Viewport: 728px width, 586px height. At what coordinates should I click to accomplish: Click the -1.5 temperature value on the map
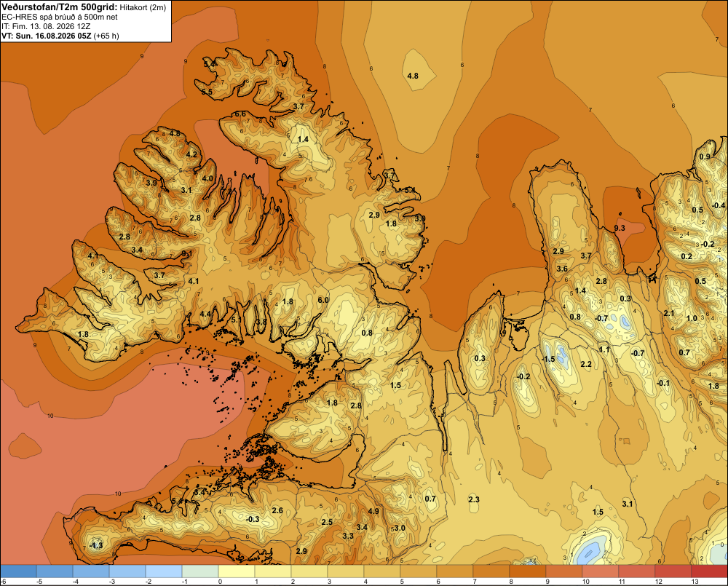tap(548, 359)
